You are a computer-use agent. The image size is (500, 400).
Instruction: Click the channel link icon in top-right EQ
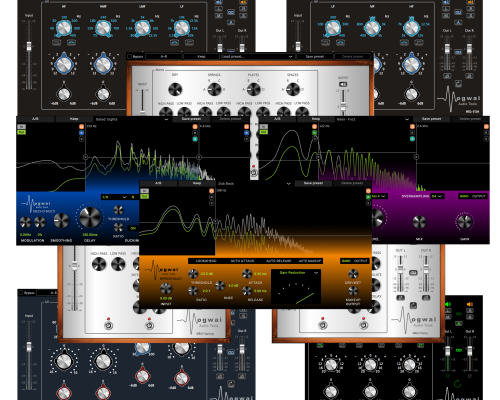458,12
